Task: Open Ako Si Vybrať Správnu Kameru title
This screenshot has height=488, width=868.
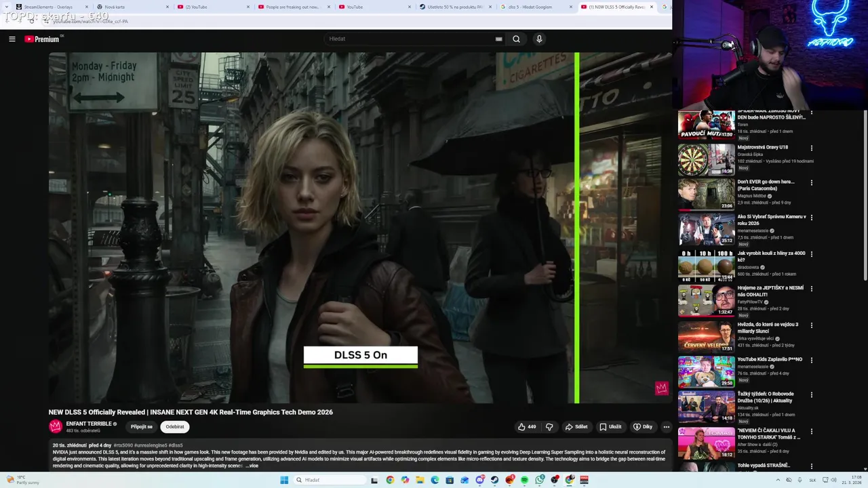Action: coord(772,220)
